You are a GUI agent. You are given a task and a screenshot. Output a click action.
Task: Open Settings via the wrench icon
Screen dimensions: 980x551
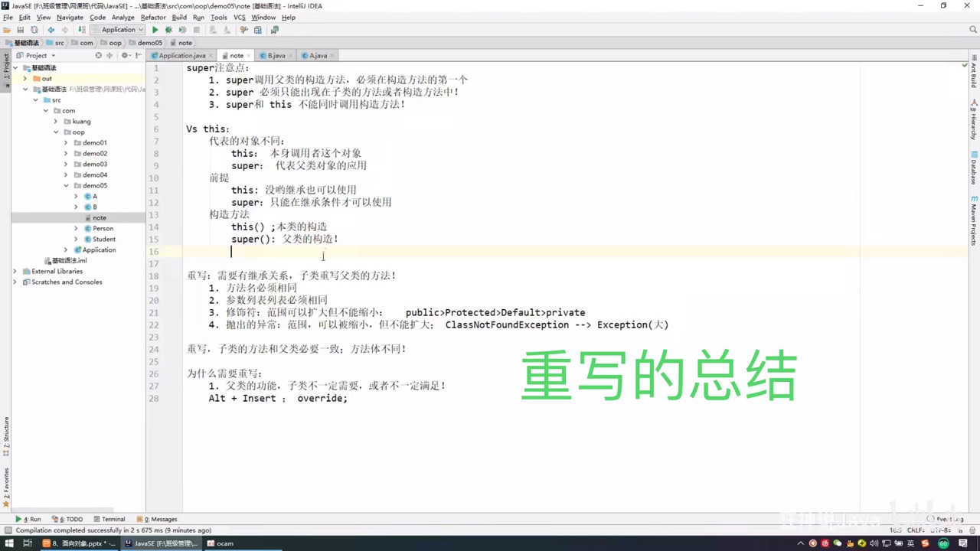(243, 29)
